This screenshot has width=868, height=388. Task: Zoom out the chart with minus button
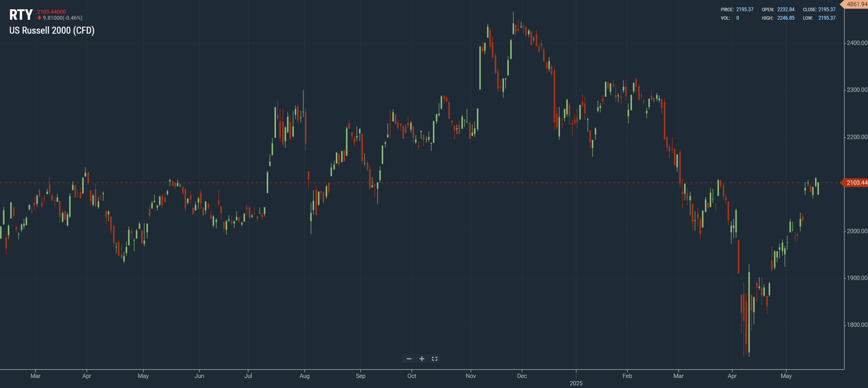409,359
